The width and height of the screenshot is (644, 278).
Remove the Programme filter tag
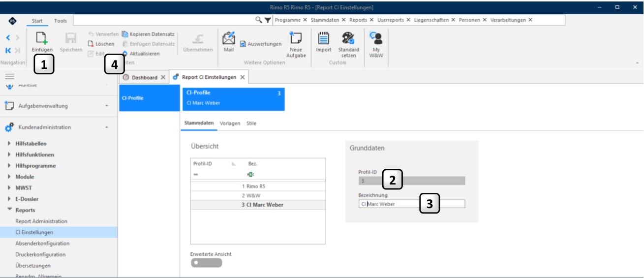(305, 20)
